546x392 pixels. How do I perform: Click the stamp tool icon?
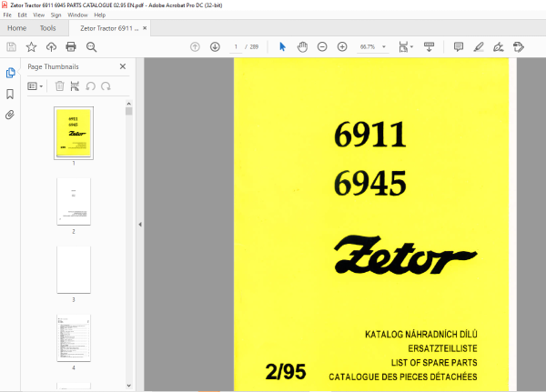click(519, 46)
